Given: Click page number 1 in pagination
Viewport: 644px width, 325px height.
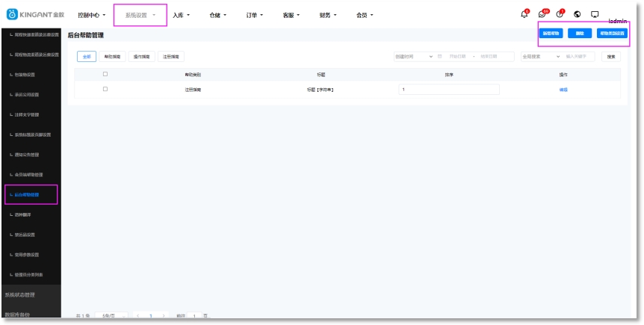Looking at the screenshot, I should [151, 315].
